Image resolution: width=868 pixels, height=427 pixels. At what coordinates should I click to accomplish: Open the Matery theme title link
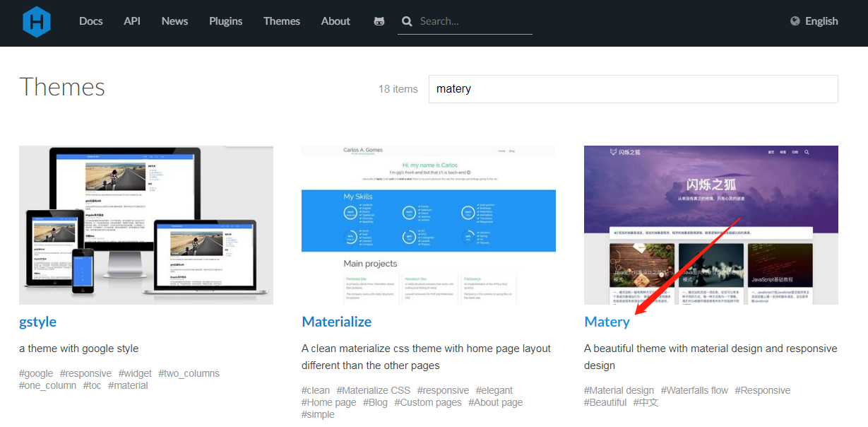point(607,322)
